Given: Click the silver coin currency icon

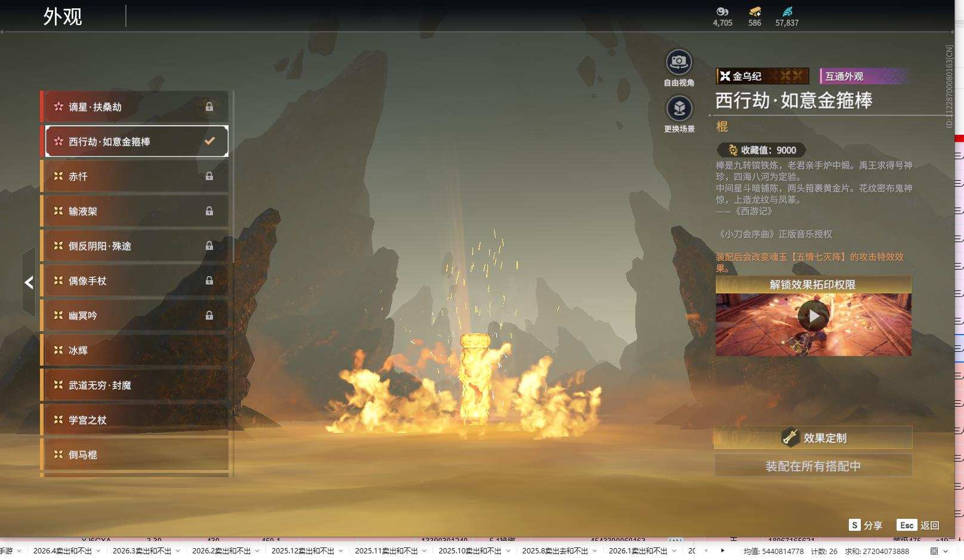Looking at the screenshot, I should click(722, 11).
